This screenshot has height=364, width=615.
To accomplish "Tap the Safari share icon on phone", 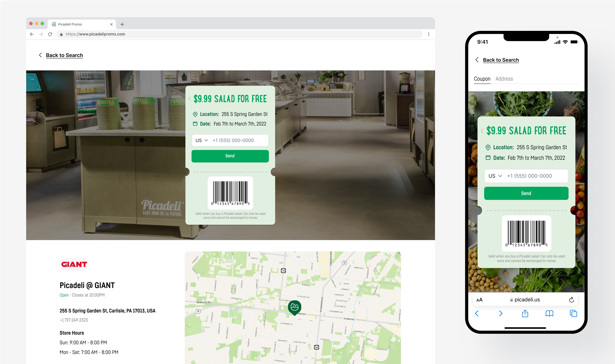I will [525, 313].
